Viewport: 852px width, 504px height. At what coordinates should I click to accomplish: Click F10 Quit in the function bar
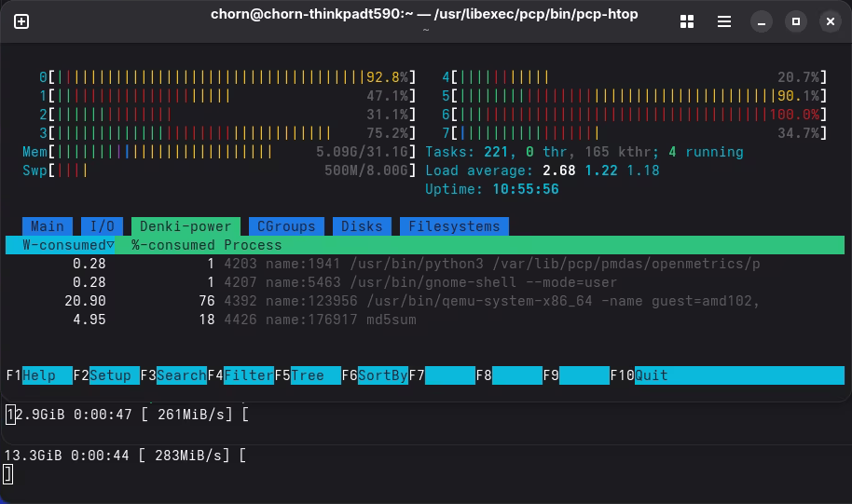click(727, 375)
